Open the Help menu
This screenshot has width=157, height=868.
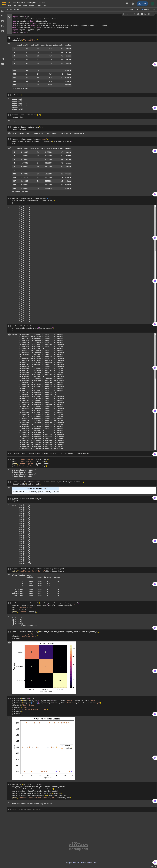(x=45, y=6)
